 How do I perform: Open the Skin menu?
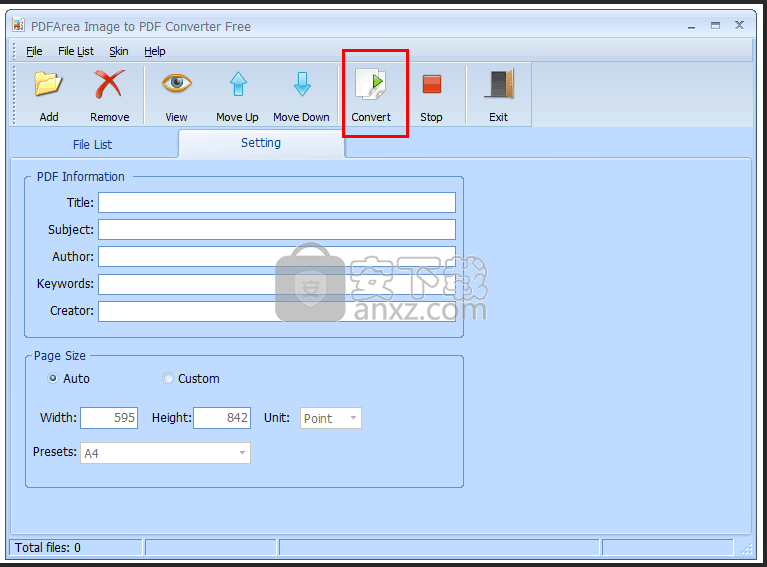coord(119,51)
